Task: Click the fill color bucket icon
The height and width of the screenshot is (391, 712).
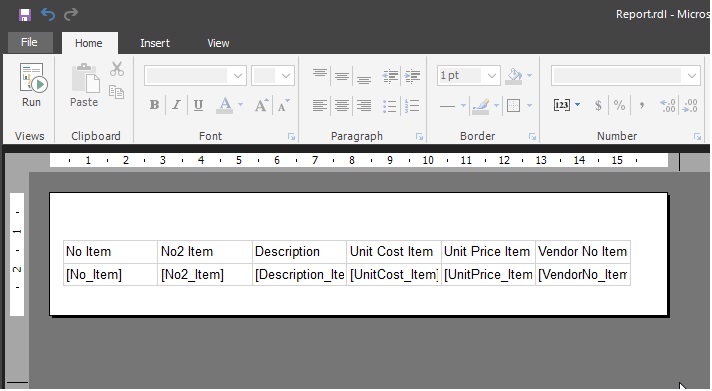Action: point(514,76)
